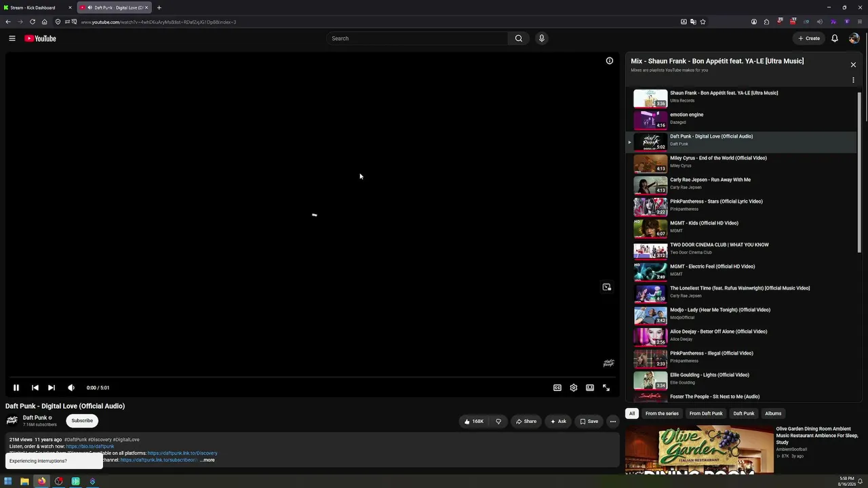Mute the player volume
This screenshot has width=868, height=488.
[71, 388]
